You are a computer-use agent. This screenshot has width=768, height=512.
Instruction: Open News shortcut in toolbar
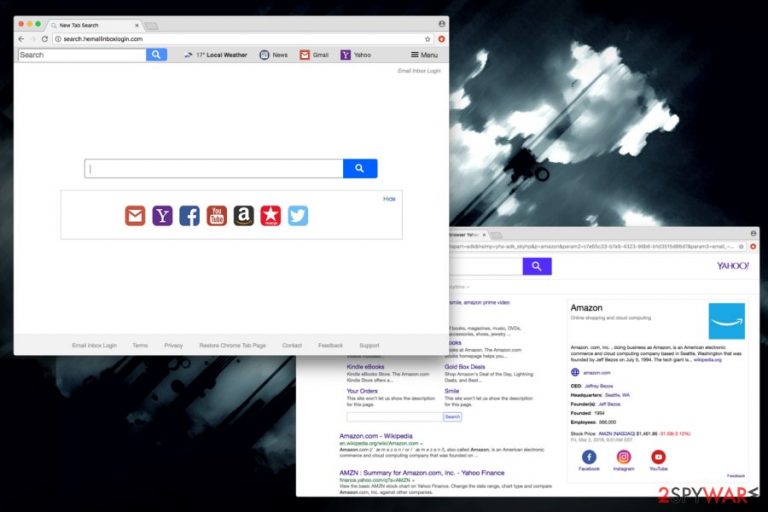pos(273,55)
